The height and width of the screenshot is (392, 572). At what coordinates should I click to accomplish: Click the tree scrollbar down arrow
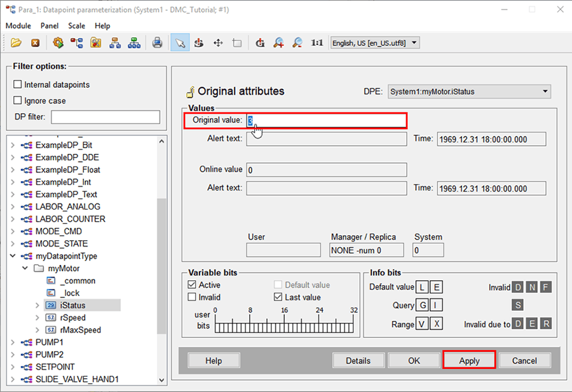(161, 380)
